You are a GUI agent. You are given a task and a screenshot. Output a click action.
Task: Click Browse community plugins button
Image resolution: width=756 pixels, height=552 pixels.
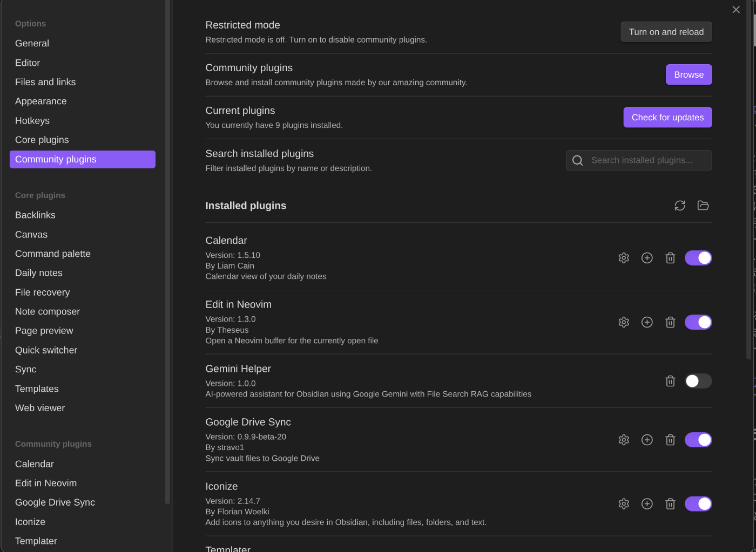click(688, 74)
